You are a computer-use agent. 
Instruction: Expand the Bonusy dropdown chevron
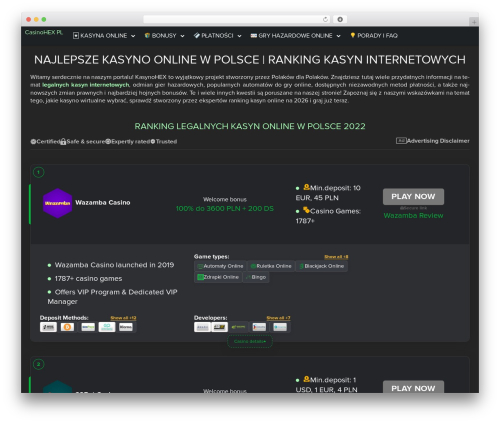[182, 36]
